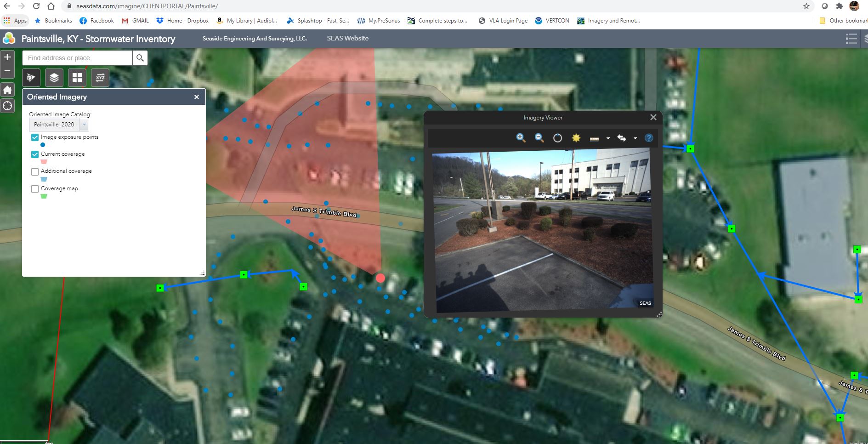Click the blue exposure points legend dot
Viewport: 868px width, 444px height.
pyautogui.click(x=43, y=145)
